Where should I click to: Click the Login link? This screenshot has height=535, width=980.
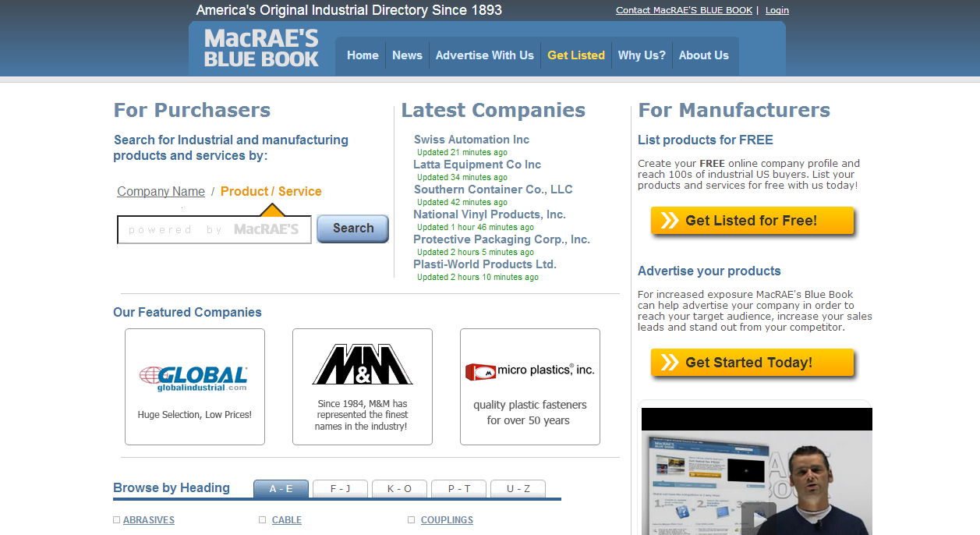tap(777, 10)
